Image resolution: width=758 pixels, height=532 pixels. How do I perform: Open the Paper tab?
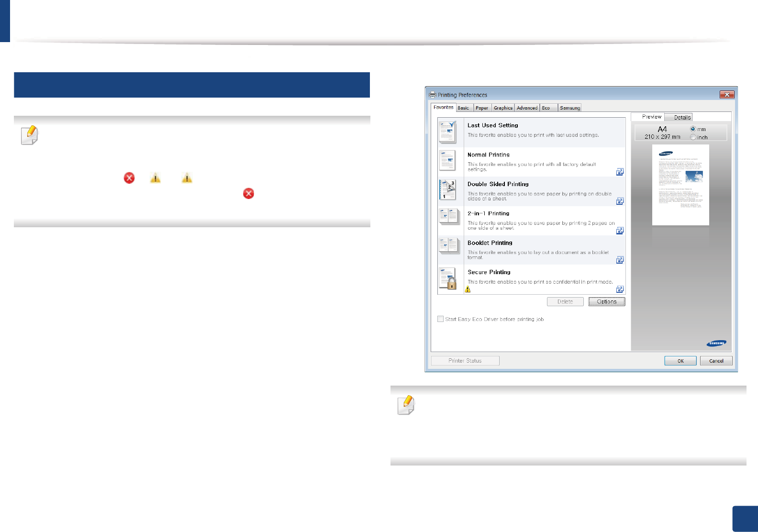pos(482,108)
